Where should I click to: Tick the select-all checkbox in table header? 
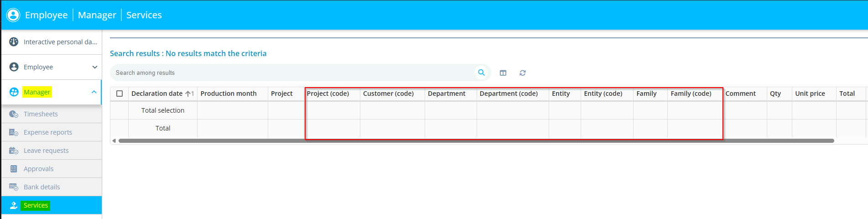click(120, 94)
